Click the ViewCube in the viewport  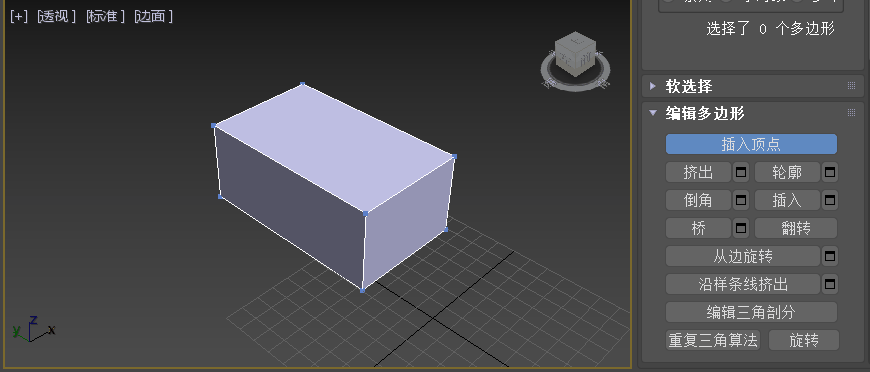575,54
